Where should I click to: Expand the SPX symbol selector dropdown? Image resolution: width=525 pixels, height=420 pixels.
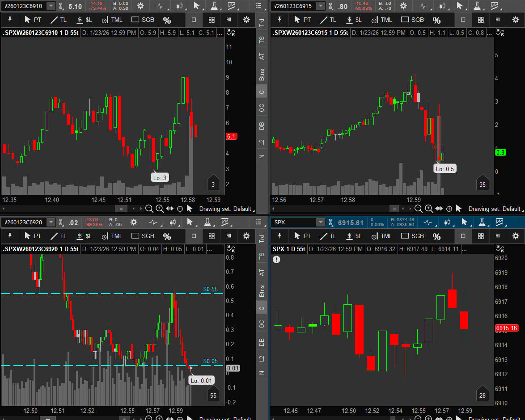pyautogui.click(x=320, y=223)
